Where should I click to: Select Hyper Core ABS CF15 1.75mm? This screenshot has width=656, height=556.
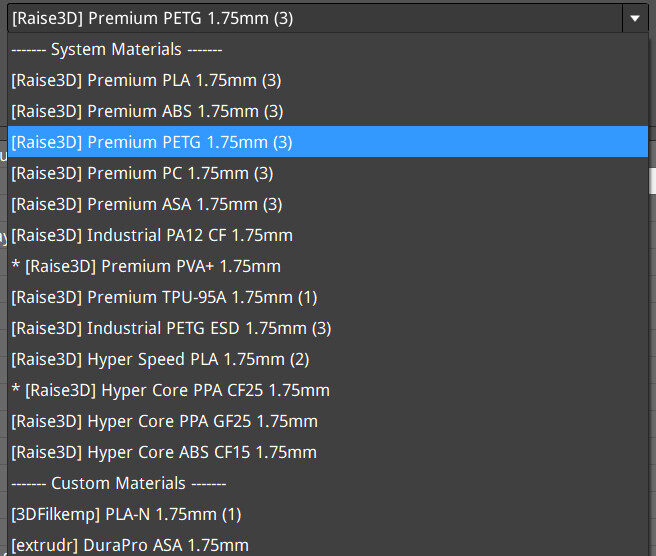[x=164, y=452]
